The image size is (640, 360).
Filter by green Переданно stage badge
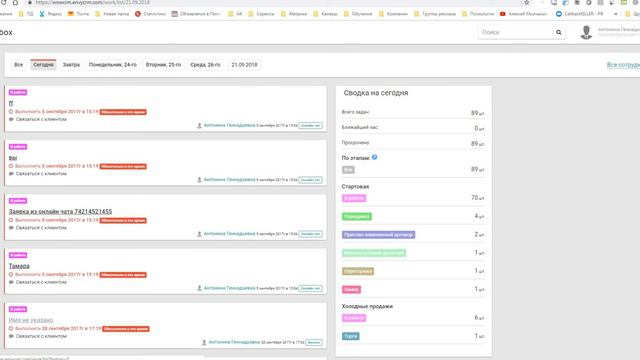[x=357, y=216]
